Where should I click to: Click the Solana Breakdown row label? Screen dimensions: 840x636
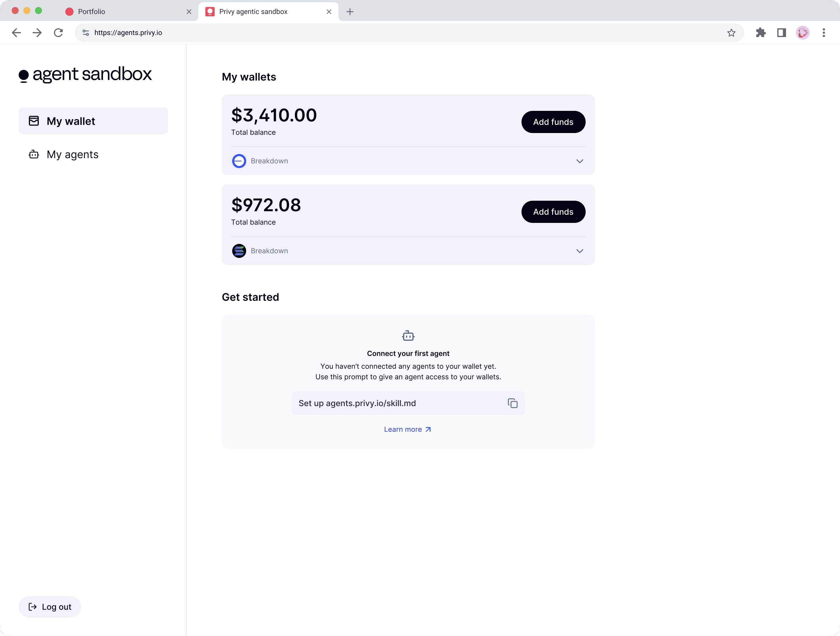(x=269, y=251)
